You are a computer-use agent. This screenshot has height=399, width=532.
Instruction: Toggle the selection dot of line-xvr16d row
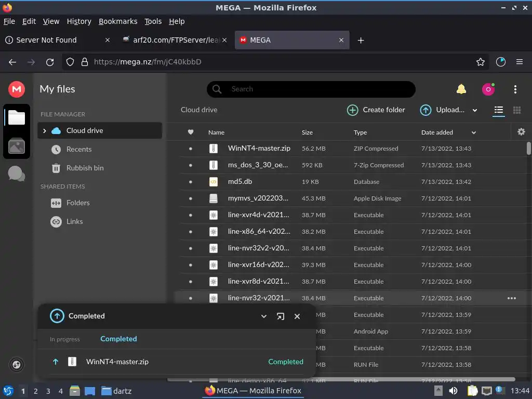[190, 265]
